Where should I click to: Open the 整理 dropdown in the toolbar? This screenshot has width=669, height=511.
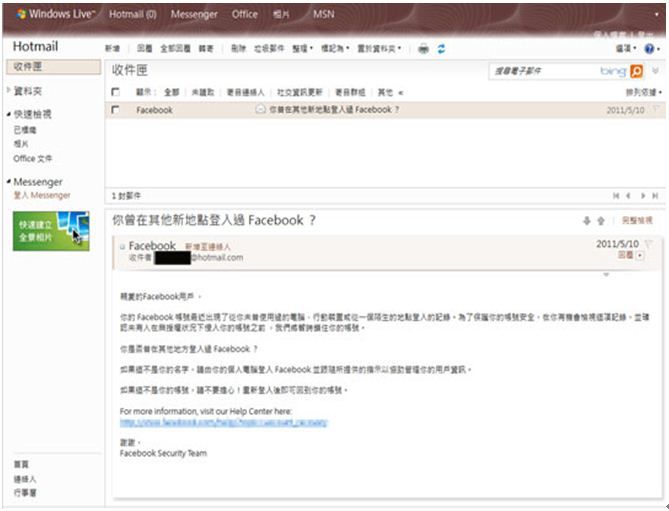pos(303,49)
